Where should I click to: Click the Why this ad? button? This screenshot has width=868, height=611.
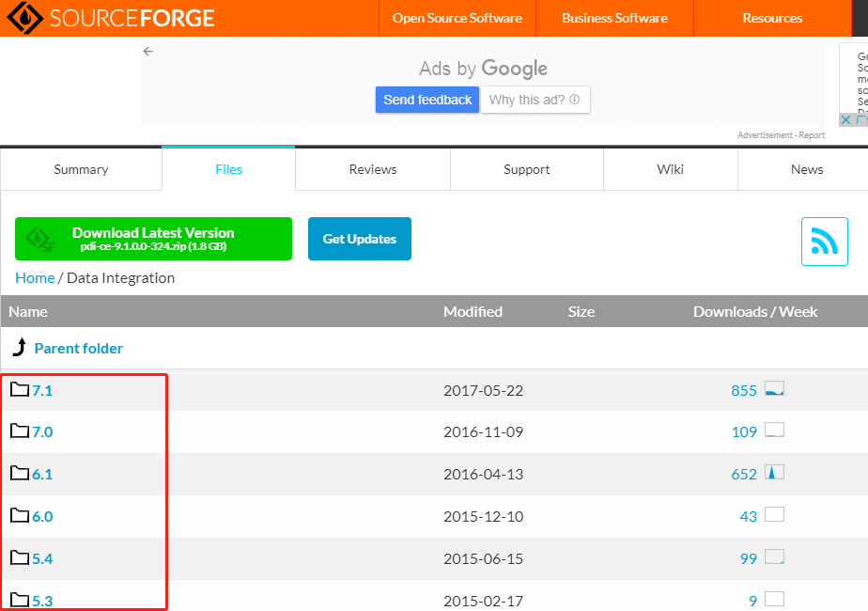pos(535,100)
